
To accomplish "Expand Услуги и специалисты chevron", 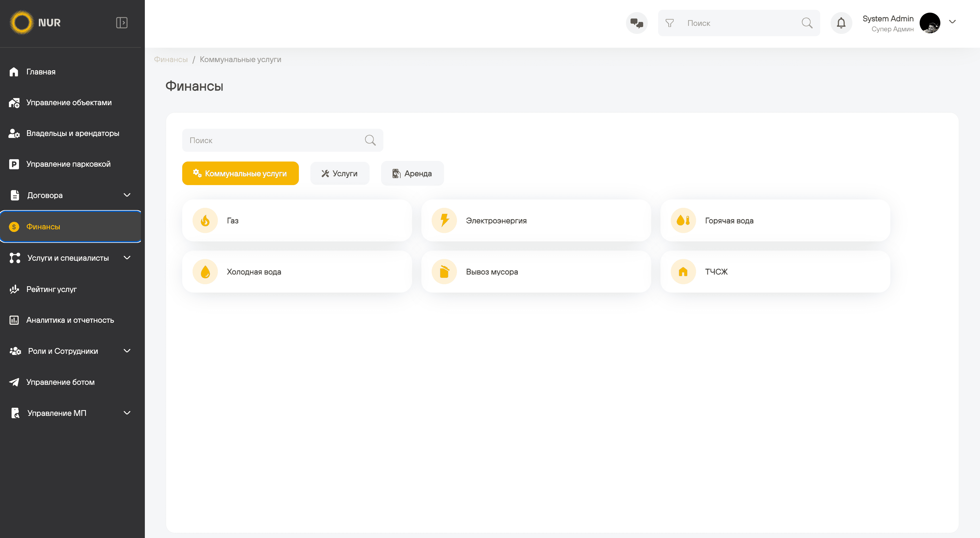I will [127, 258].
